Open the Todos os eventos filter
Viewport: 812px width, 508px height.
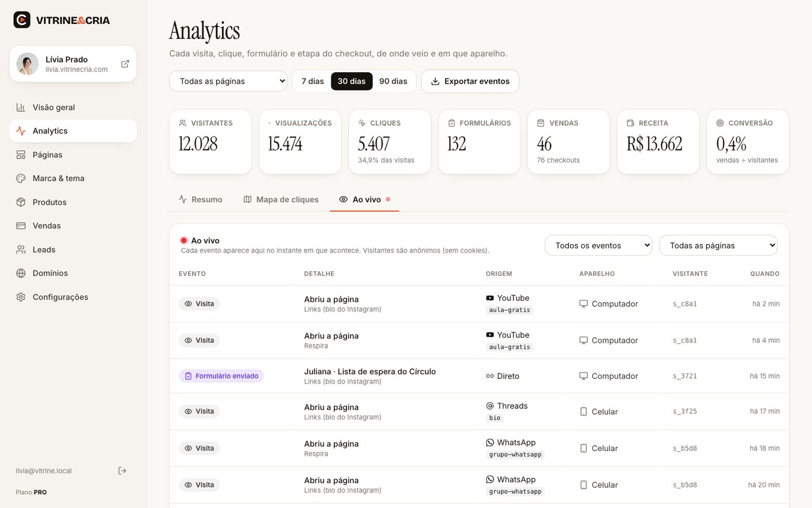pos(598,245)
